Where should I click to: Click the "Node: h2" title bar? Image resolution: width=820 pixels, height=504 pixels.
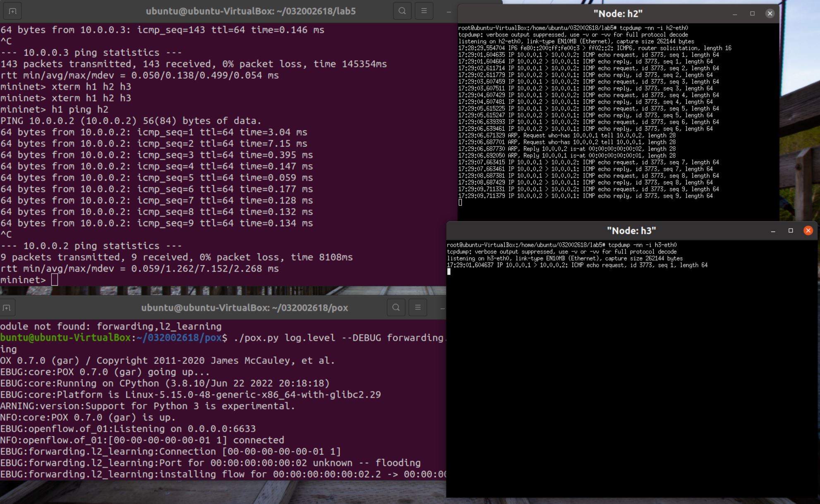click(618, 14)
